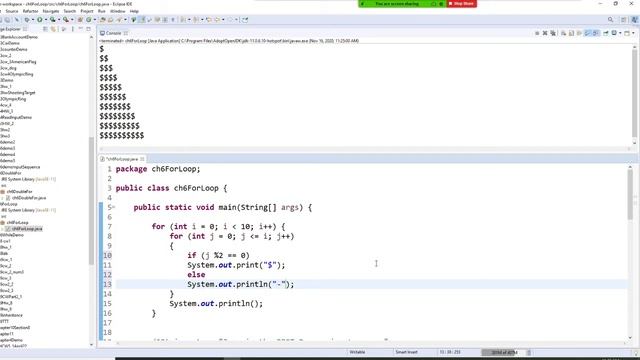640x360 pixels.
Task: Click the Back navigation yellow arrow
Action: pyautogui.click(x=218, y=20)
